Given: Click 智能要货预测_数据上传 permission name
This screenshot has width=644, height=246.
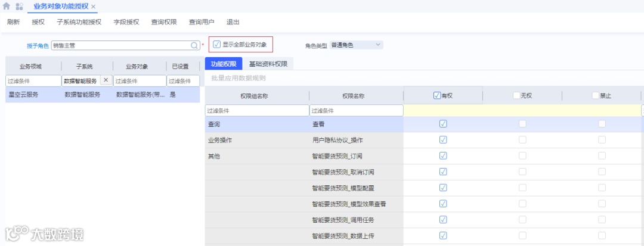Looking at the screenshot, I should (343, 236).
